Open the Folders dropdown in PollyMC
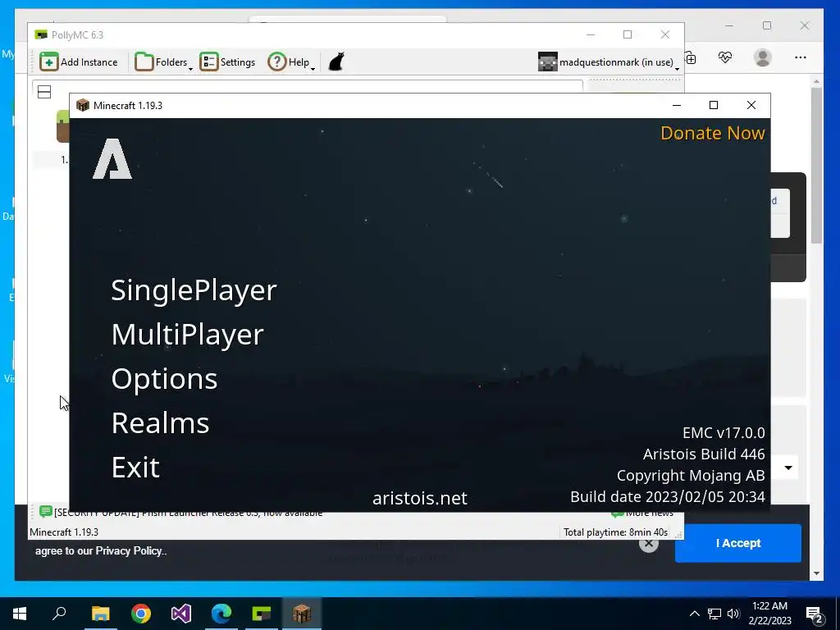This screenshot has width=840, height=630. (x=163, y=62)
